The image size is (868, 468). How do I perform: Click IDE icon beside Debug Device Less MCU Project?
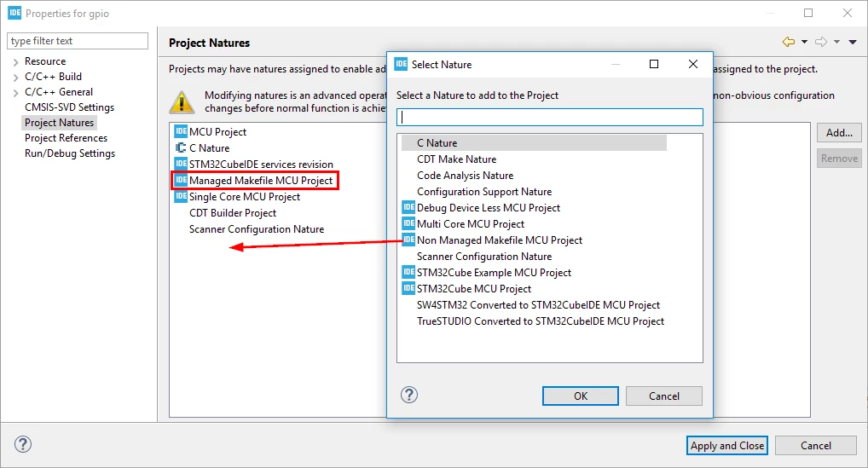408,207
